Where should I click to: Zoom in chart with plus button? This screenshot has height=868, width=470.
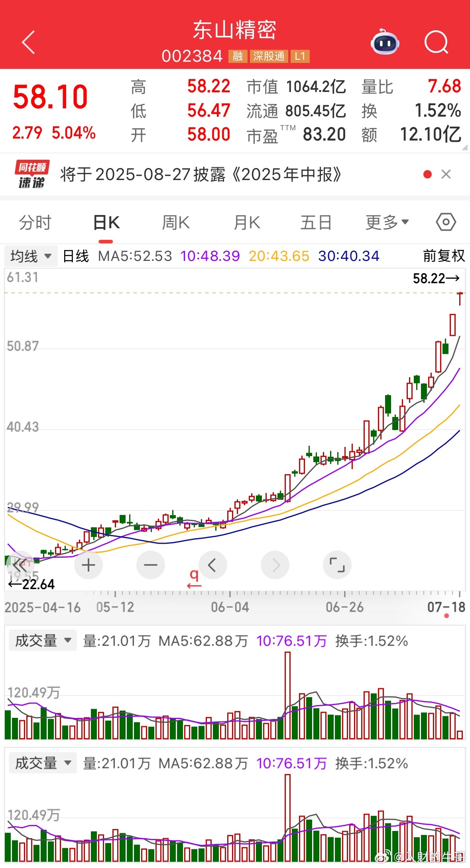88,565
